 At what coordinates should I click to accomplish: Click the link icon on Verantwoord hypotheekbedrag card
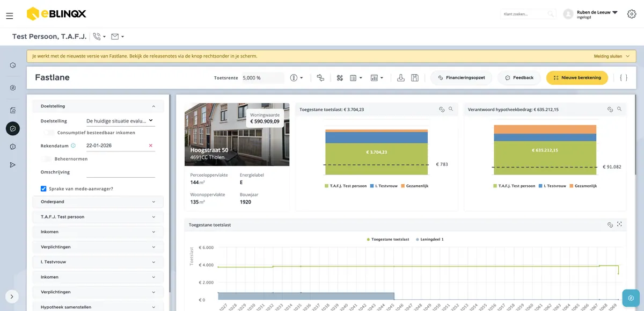pos(610,109)
